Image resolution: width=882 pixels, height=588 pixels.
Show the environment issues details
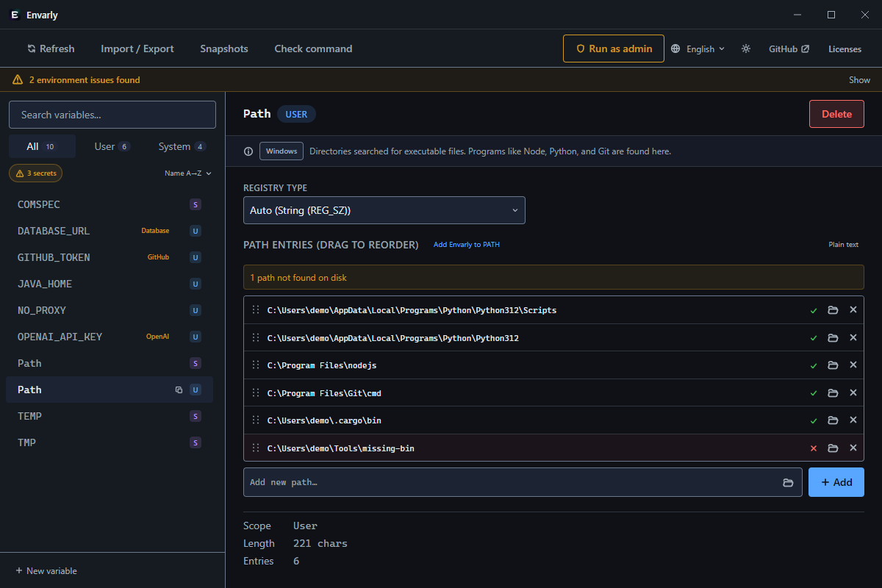click(x=859, y=80)
